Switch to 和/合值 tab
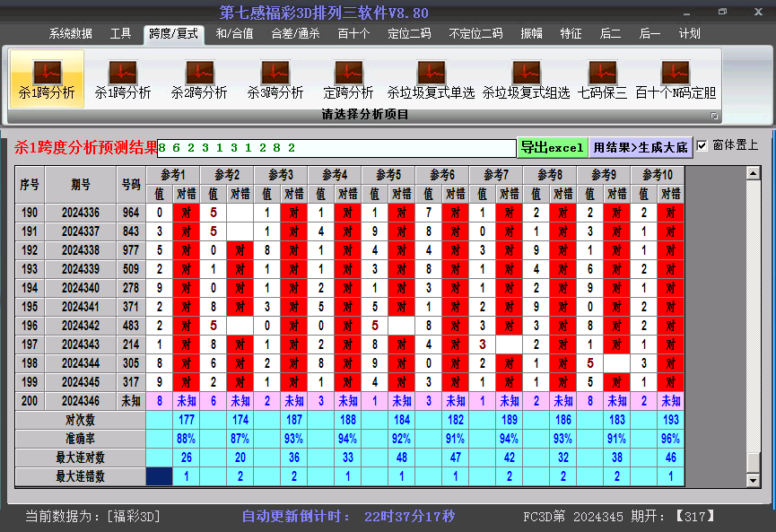The image size is (776, 532). tap(234, 34)
